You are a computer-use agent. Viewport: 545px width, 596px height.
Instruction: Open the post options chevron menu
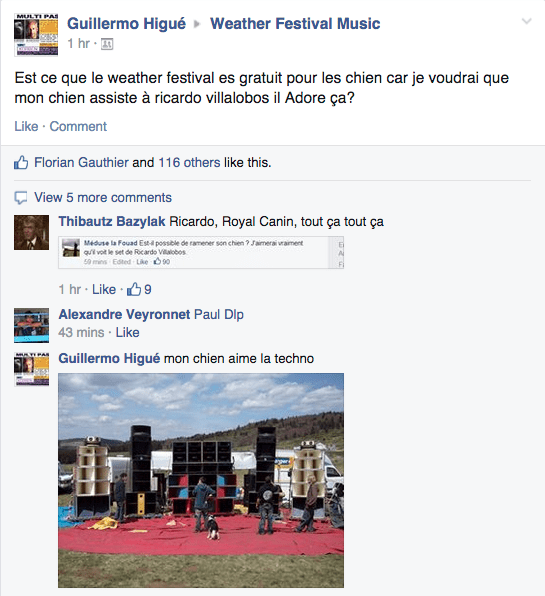[526, 21]
